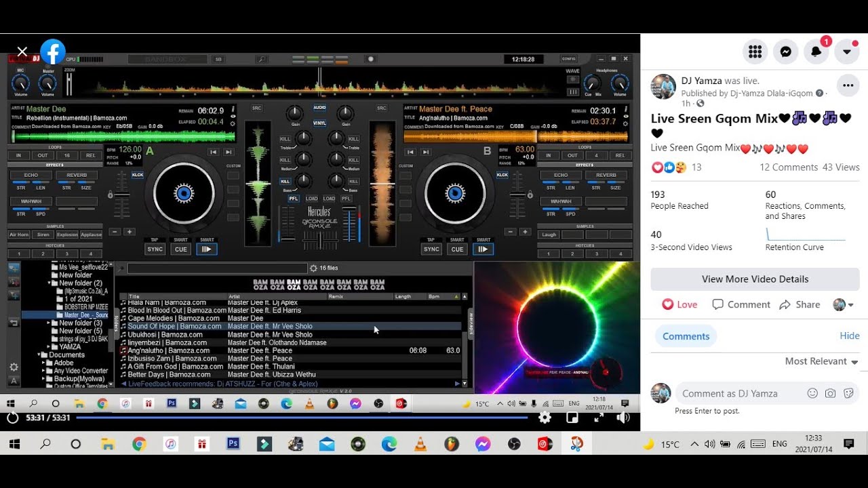The image size is (868, 488).
Task: Open the emoji picker in comment box
Action: (x=812, y=393)
